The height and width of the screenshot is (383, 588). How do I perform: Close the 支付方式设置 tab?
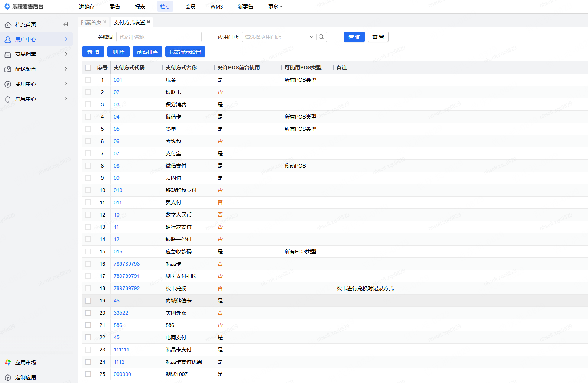149,22
